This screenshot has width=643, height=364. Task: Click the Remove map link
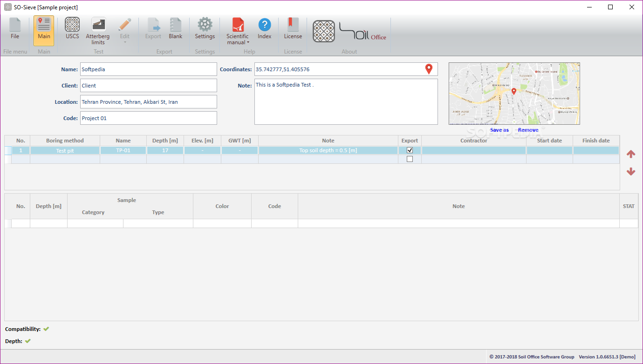click(x=528, y=130)
